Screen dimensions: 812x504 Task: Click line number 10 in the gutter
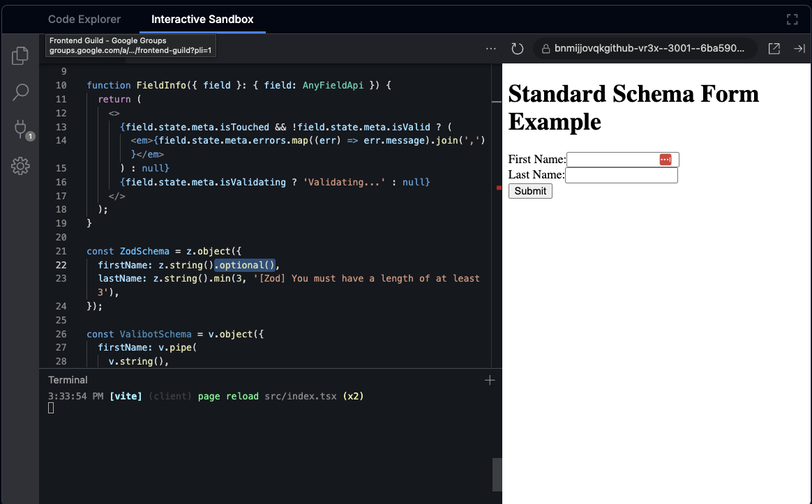click(61, 85)
